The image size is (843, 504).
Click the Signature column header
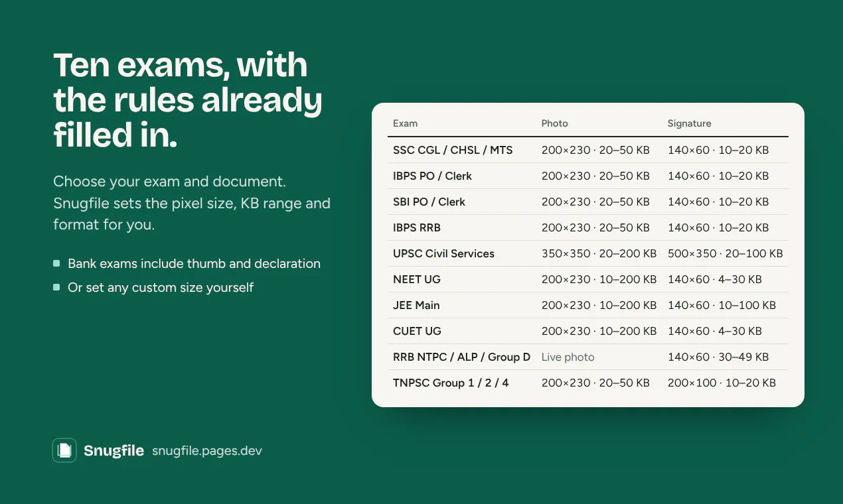coord(690,123)
